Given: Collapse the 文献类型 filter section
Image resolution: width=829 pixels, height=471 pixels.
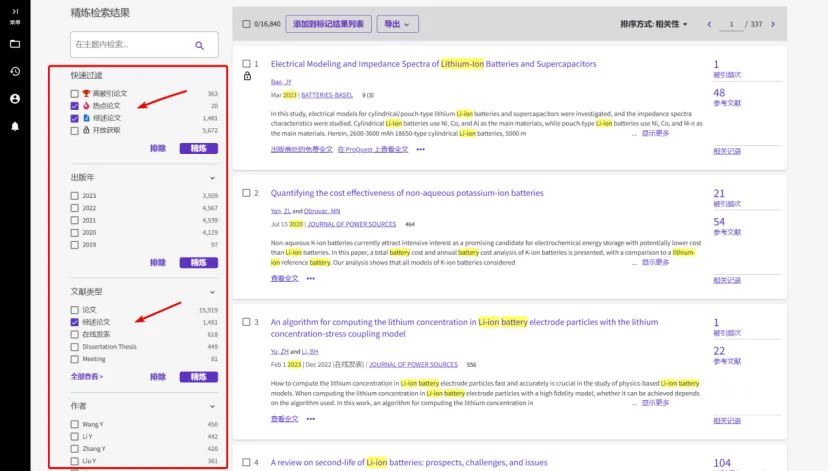Looking at the screenshot, I should pos(212,292).
